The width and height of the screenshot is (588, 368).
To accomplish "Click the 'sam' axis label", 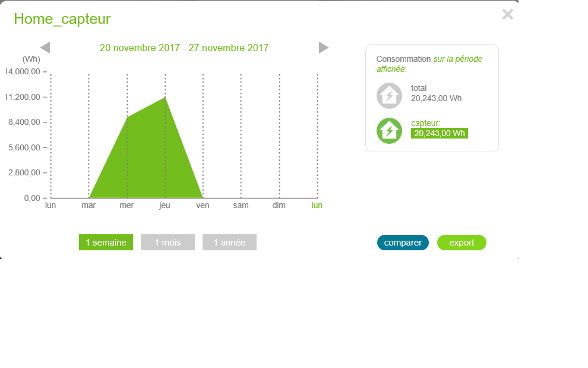I will tap(241, 206).
